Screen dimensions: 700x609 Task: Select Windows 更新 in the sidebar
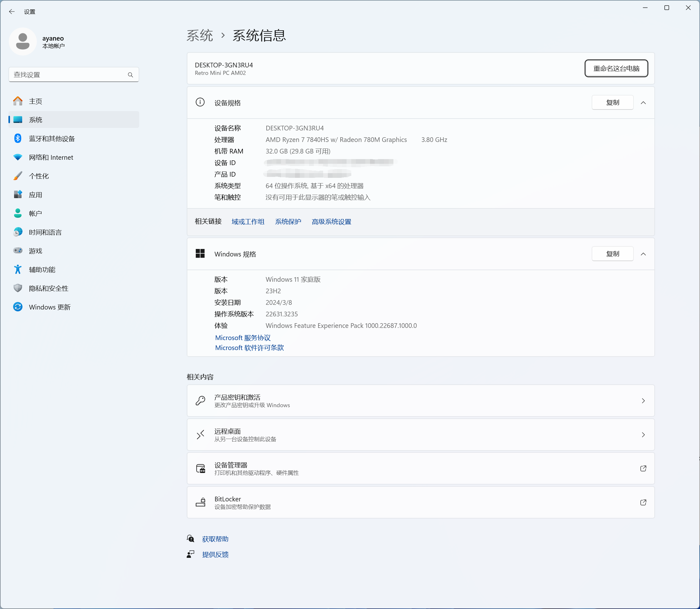[x=74, y=307]
